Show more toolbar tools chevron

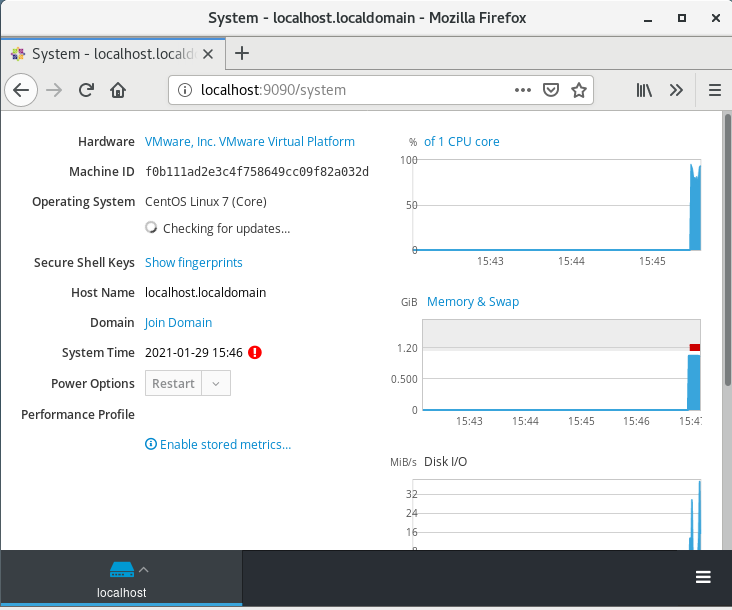[x=677, y=90]
